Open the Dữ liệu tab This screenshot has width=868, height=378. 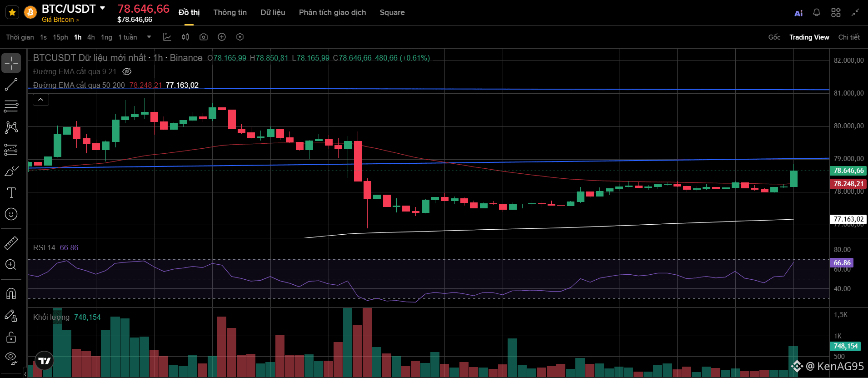coord(273,12)
